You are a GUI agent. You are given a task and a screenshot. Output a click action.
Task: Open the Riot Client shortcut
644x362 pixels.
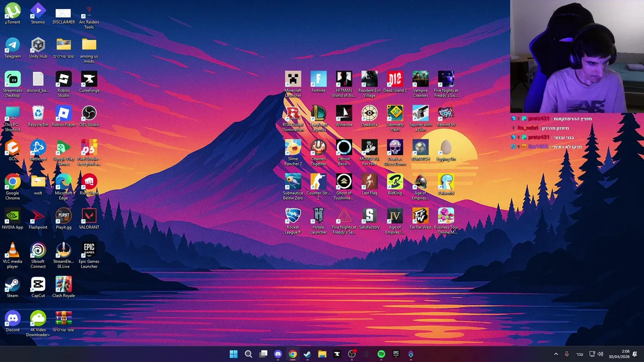point(89,185)
